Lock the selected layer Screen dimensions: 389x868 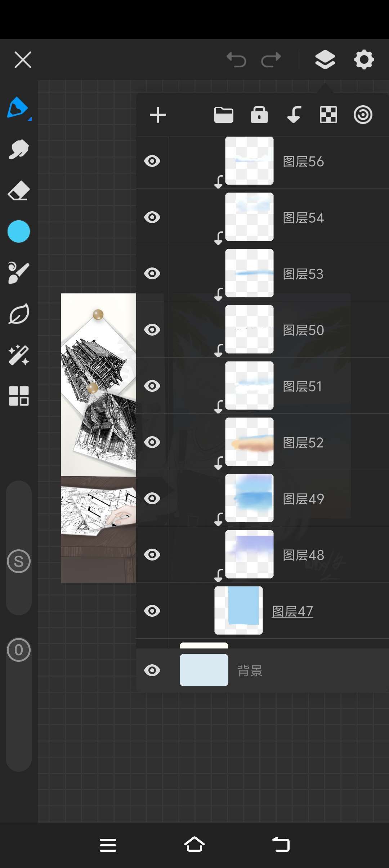point(259,115)
